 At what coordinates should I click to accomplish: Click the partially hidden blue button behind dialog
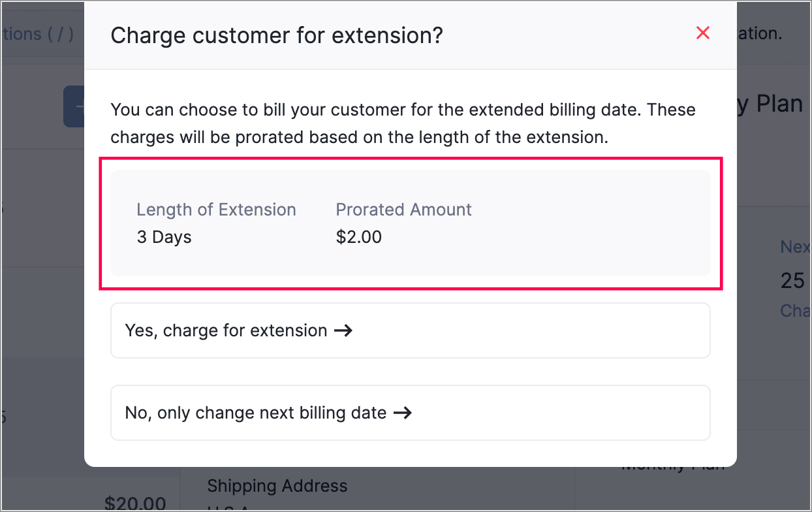pos(74,106)
